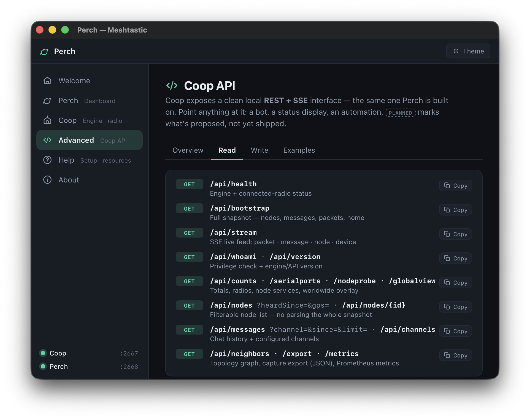Click the /api/channels endpoint text
530x420 pixels.
click(x=408, y=329)
